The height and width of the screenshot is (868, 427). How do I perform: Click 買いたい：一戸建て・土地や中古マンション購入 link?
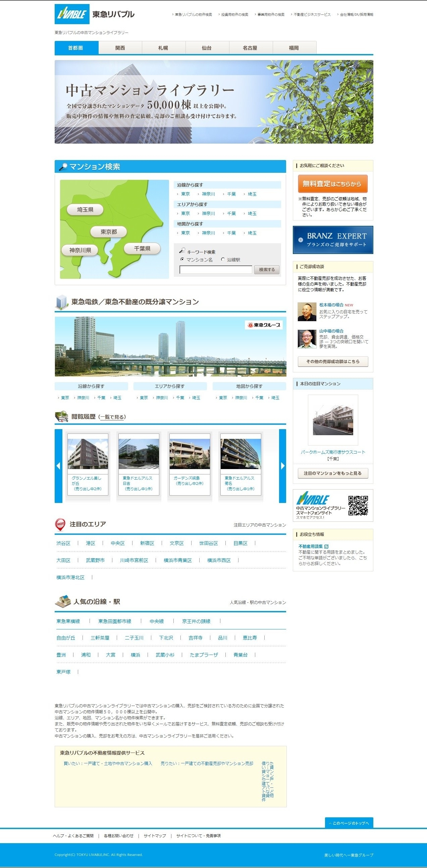tap(108, 764)
